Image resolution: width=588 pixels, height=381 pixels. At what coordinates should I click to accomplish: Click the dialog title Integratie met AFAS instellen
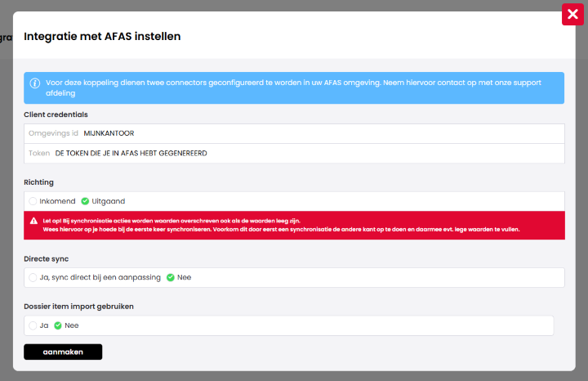tap(102, 37)
